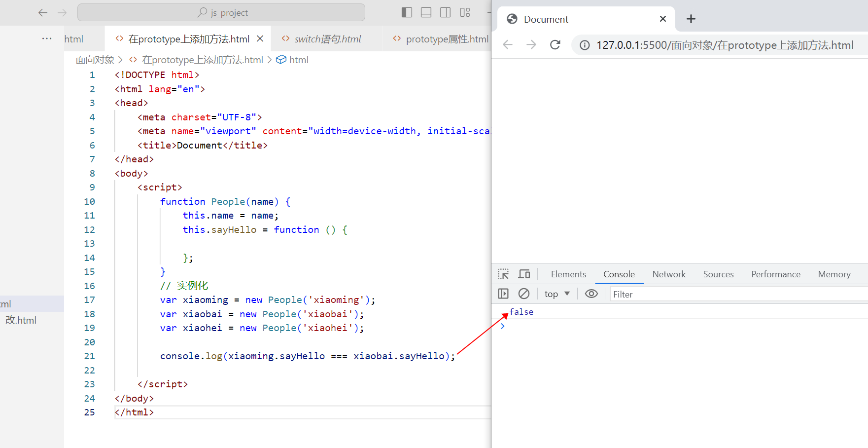The width and height of the screenshot is (868, 448).
Task: Click the 在prototype上添加方法.html breadcrumb
Action: coord(203,60)
